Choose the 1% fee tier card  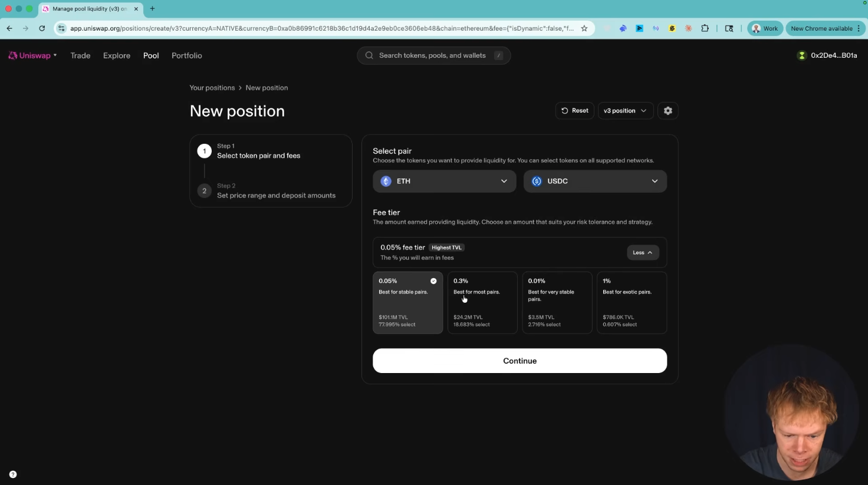[632, 302]
